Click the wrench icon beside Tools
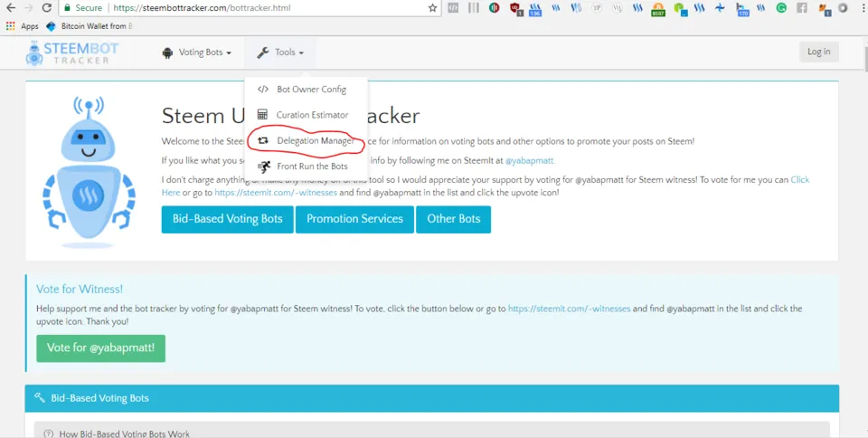Screen dimensions: 868x438 [x=263, y=52]
